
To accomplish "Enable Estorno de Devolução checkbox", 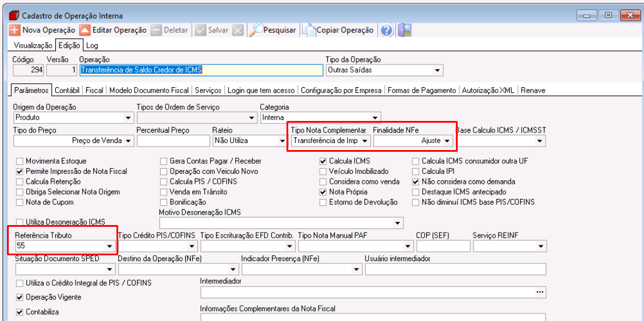I will 323,202.
